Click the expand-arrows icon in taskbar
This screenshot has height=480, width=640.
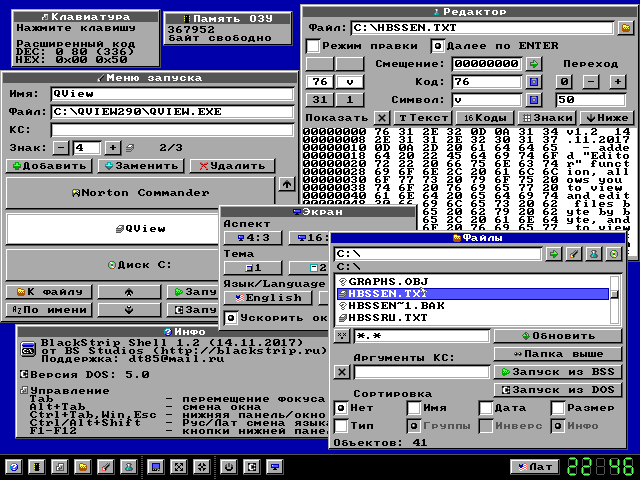pos(178,467)
